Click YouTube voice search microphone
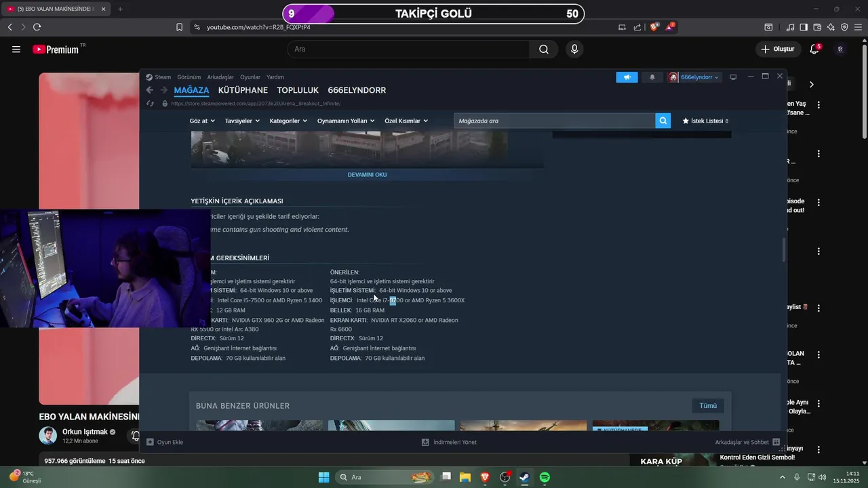 tap(574, 49)
